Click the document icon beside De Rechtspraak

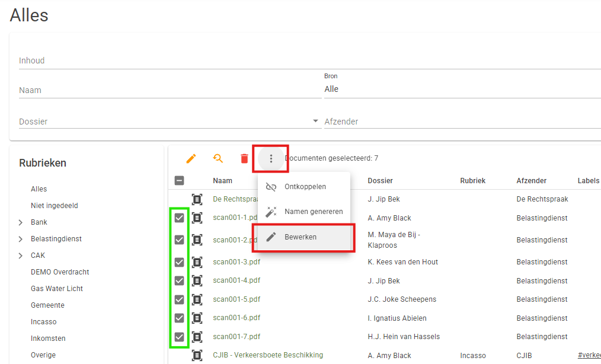197,199
